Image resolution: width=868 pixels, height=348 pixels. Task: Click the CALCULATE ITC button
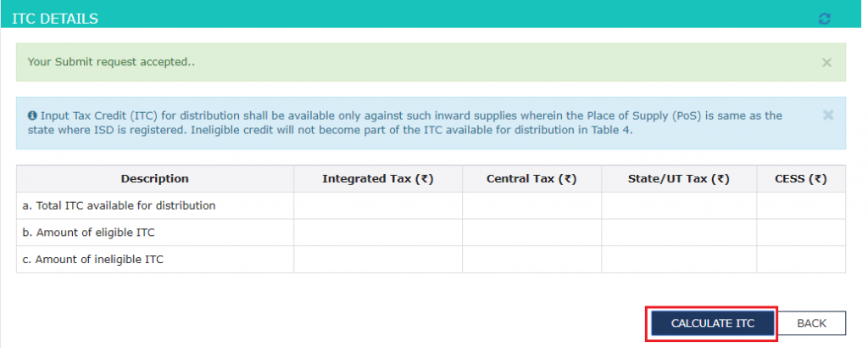712,323
